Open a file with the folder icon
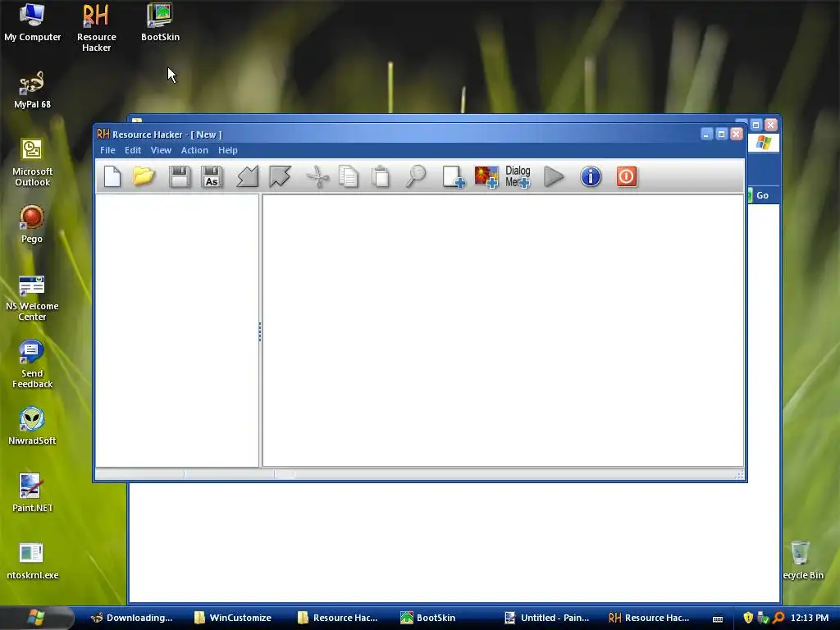This screenshot has height=630, width=840. click(x=144, y=176)
